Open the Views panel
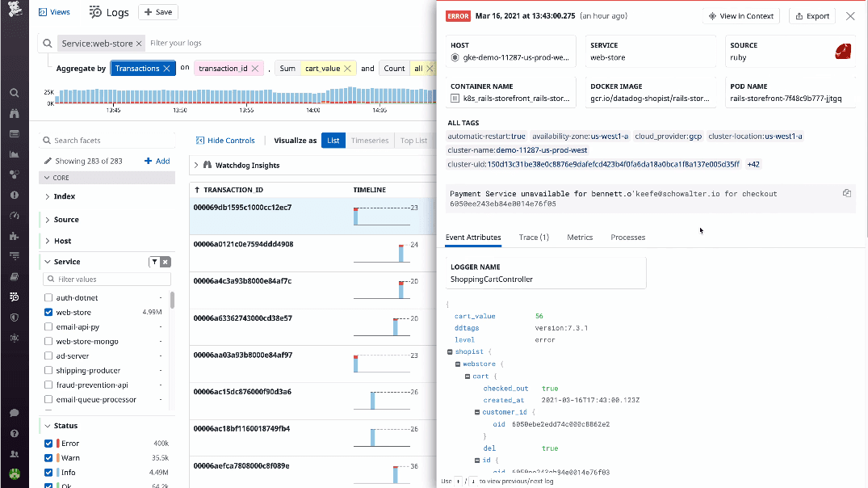This screenshot has height=488, width=868. pyautogui.click(x=54, y=12)
